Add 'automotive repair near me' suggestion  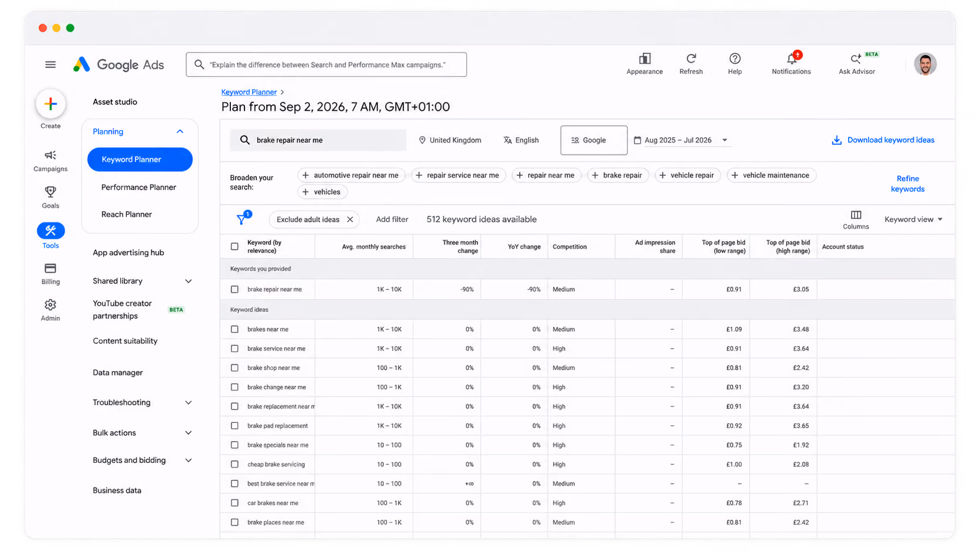click(x=351, y=175)
